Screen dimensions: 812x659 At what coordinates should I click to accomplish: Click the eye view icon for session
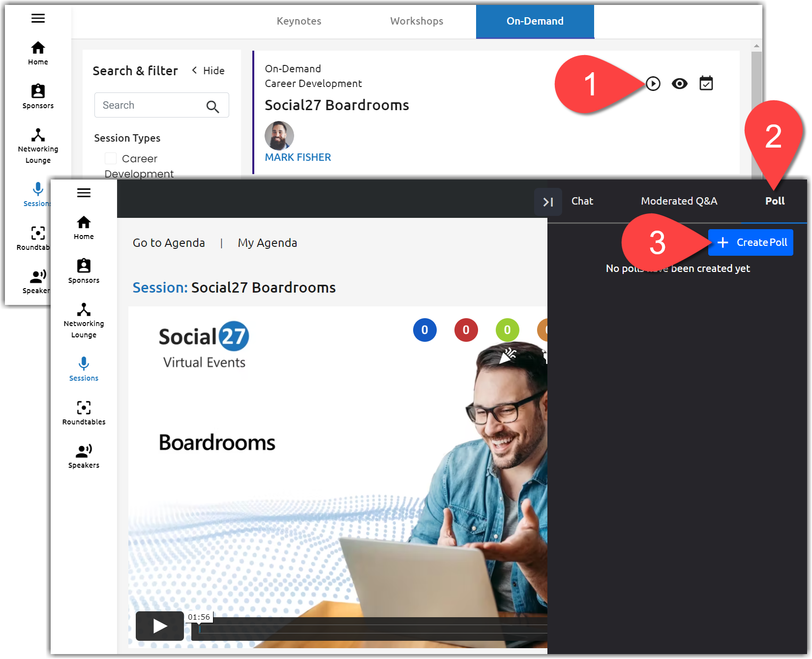click(680, 84)
